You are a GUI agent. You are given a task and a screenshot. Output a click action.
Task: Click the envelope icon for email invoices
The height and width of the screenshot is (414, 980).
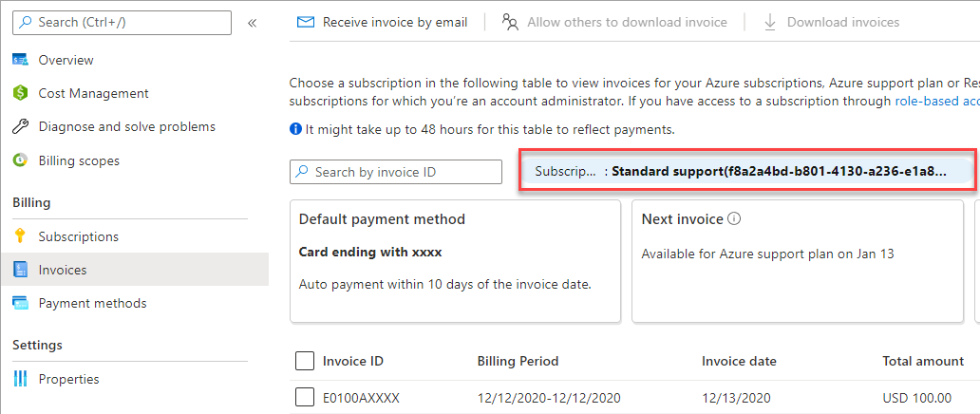point(306,22)
